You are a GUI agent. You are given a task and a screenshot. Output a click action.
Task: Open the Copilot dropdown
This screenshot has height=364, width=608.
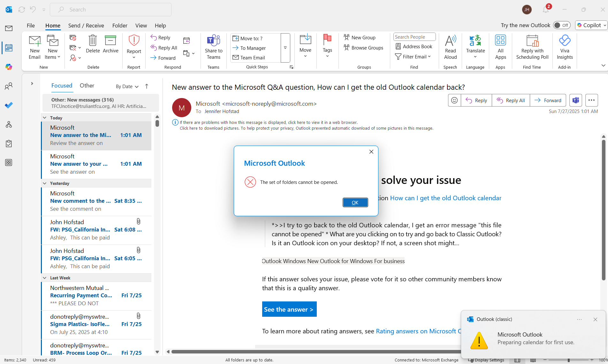[605, 25]
